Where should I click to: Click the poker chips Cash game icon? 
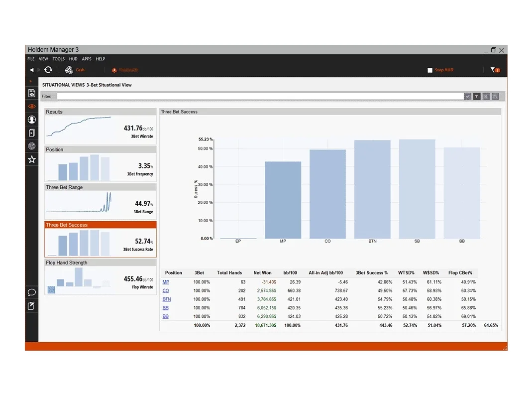pyautogui.click(x=69, y=70)
